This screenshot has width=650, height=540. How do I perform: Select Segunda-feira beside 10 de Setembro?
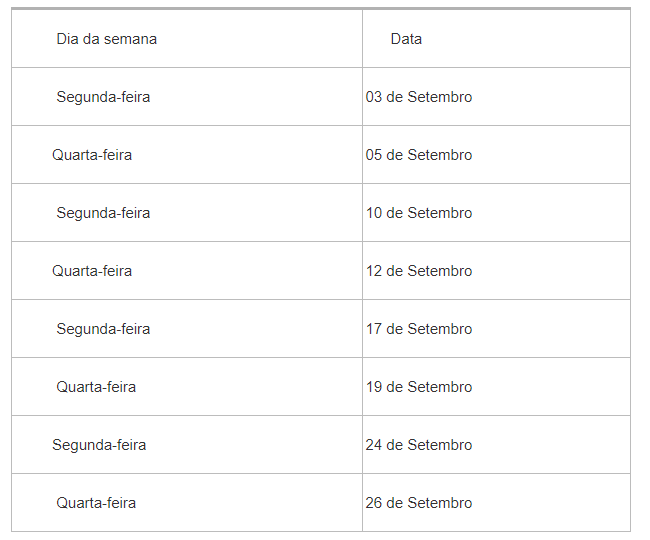(103, 213)
